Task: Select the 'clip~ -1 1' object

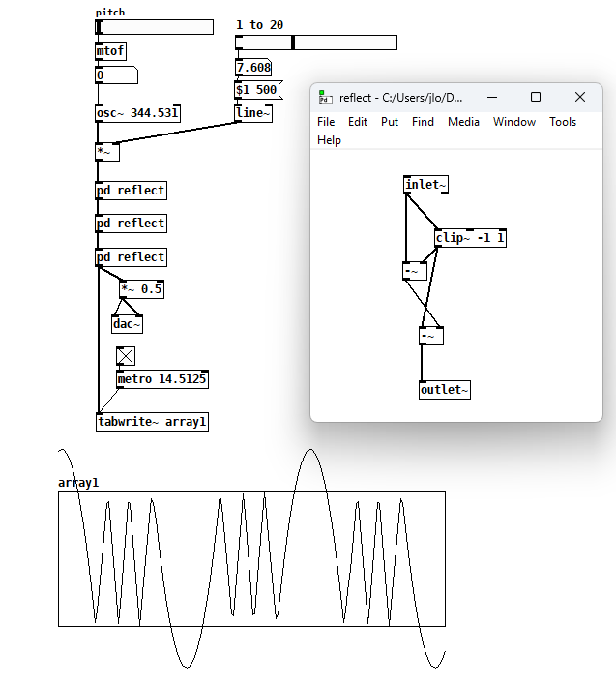Action: point(470,238)
